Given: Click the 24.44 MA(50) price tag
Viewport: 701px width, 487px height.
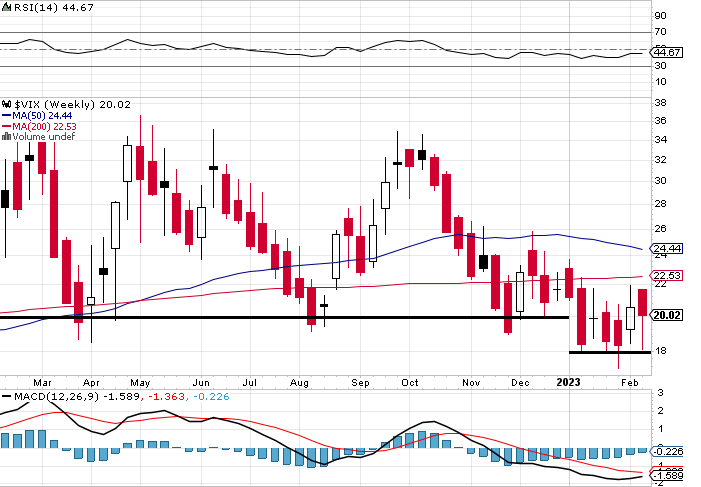Looking at the screenshot, I should pyautogui.click(x=667, y=249).
